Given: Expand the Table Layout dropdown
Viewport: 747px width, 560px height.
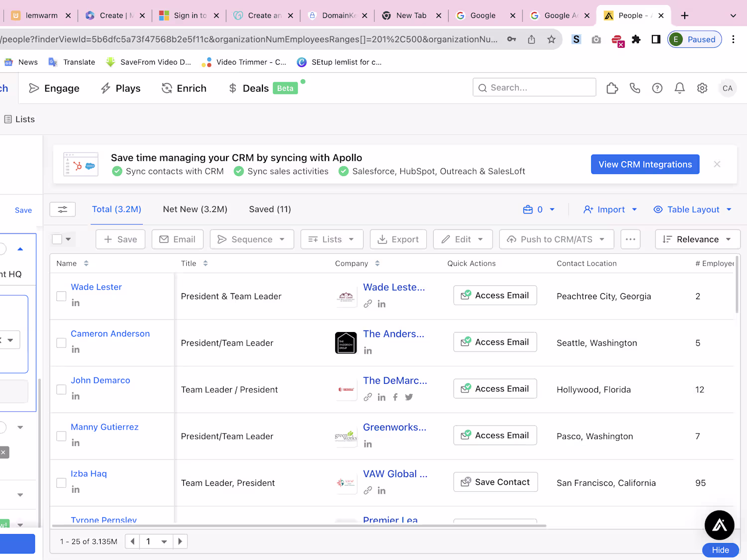Looking at the screenshot, I should [693, 210].
